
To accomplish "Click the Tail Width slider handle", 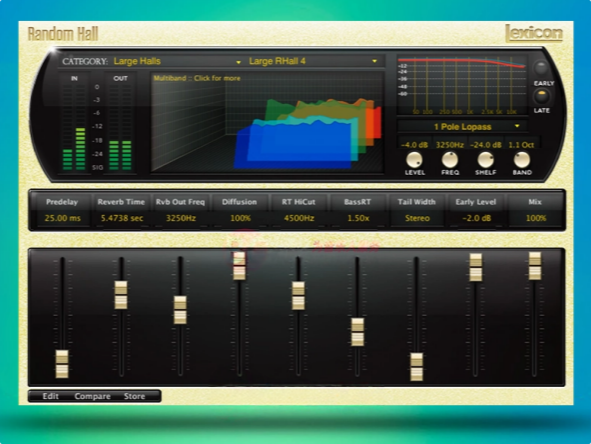I will pyautogui.click(x=416, y=367).
